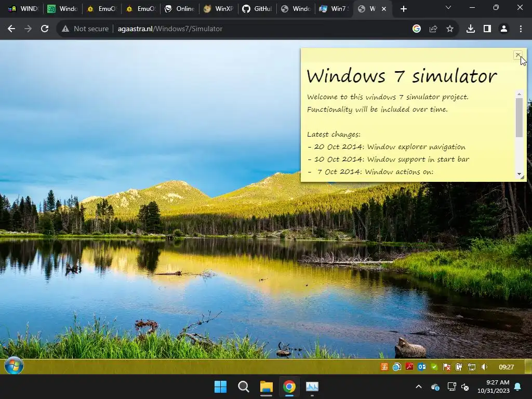Open the Windows 7 Start orb
532x399 pixels.
pyautogui.click(x=14, y=366)
